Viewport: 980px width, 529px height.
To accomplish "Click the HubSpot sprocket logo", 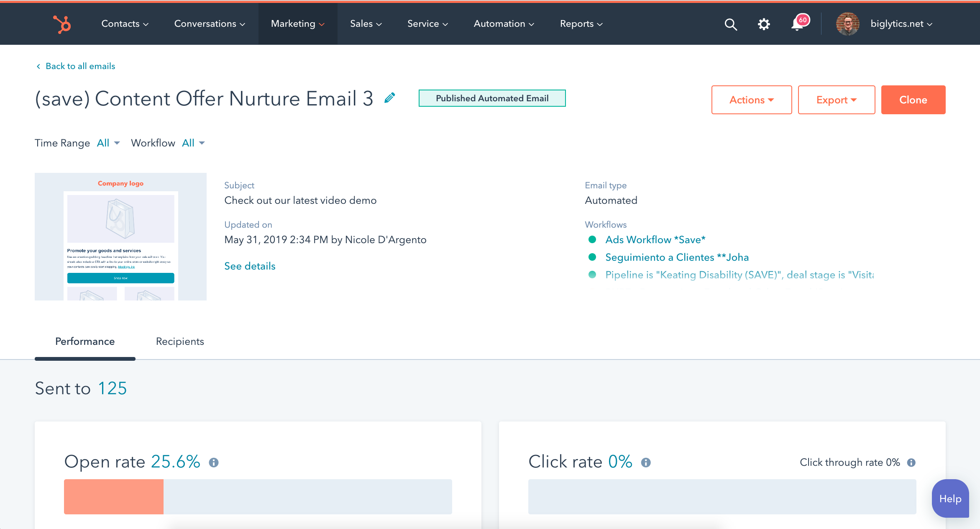I will tap(62, 24).
